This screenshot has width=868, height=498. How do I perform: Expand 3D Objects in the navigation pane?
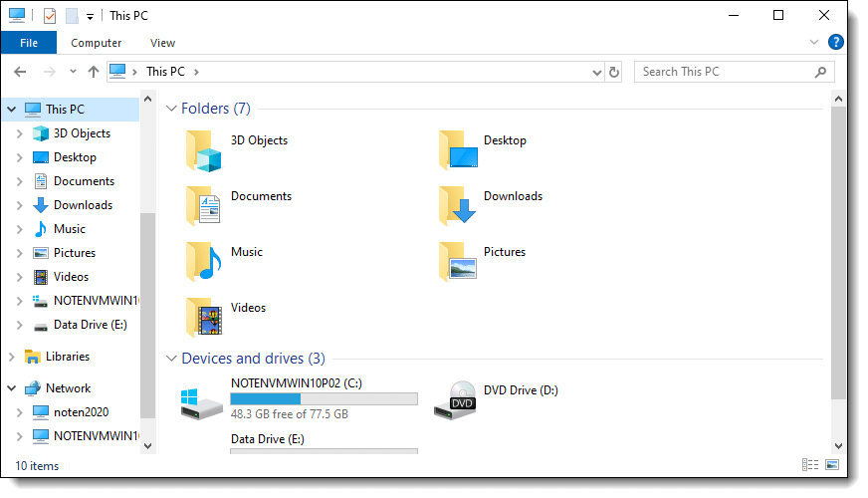click(x=19, y=133)
